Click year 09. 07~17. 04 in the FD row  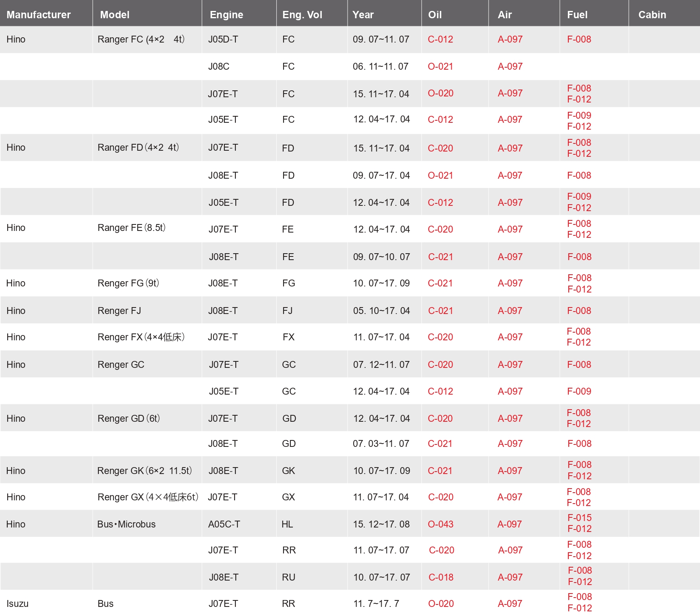381,175
